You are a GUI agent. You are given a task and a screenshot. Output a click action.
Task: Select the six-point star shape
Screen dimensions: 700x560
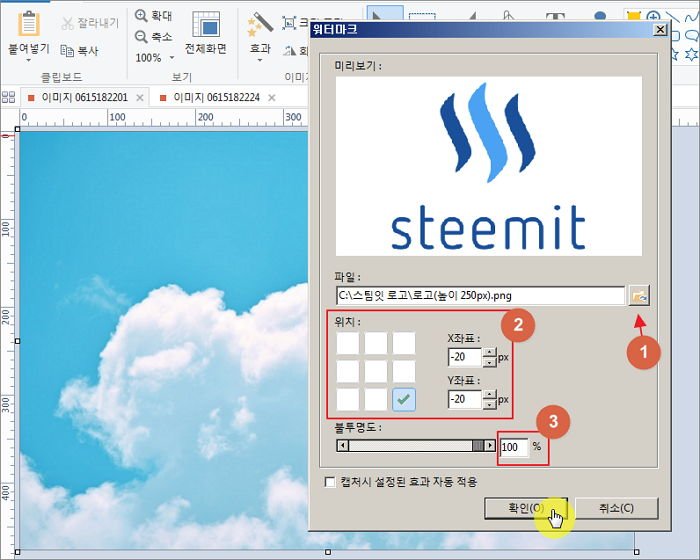pyautogui.click(x=692, y=54)
